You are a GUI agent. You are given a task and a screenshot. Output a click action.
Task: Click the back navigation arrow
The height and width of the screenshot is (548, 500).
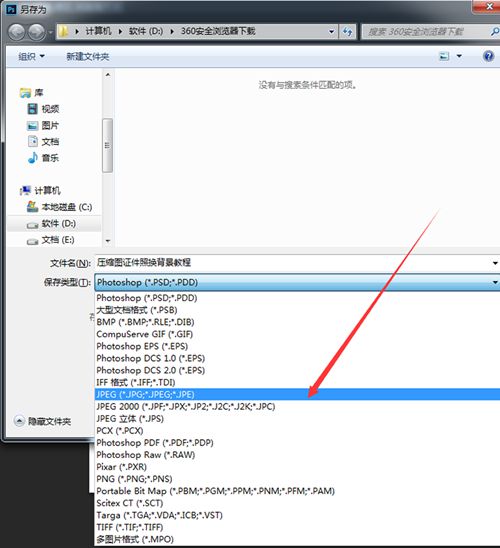[x=17, y=32]
